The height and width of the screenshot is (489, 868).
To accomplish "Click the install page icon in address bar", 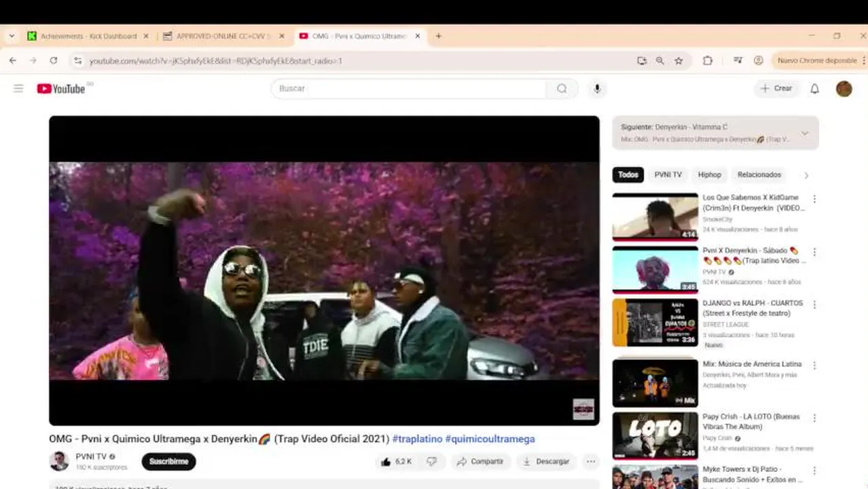I will click(642, 60).
